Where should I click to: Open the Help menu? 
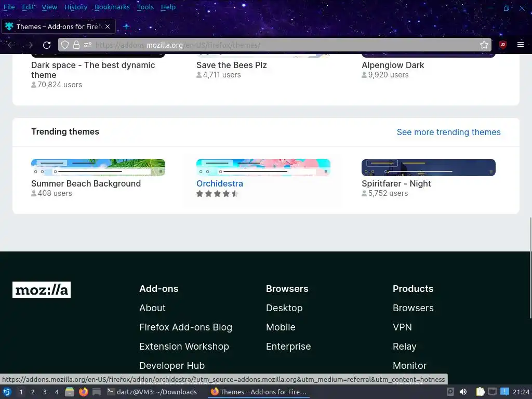(x=168, y=7)
